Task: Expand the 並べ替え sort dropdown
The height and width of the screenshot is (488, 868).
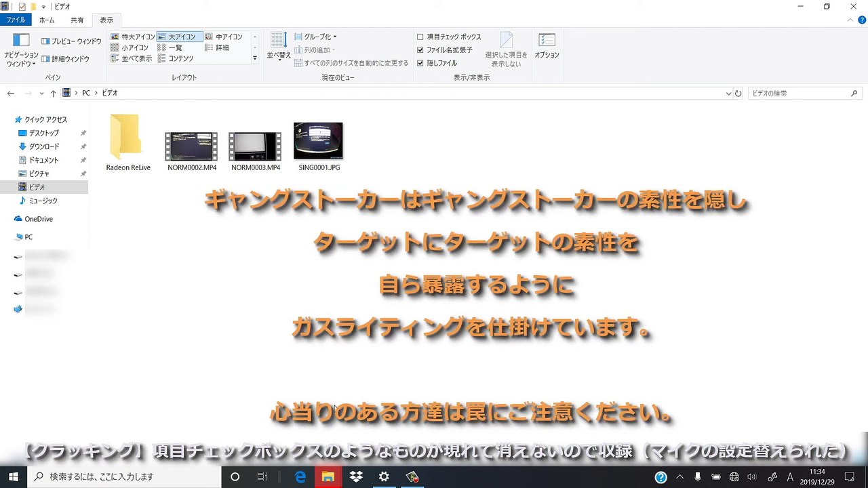Action: 279,47
